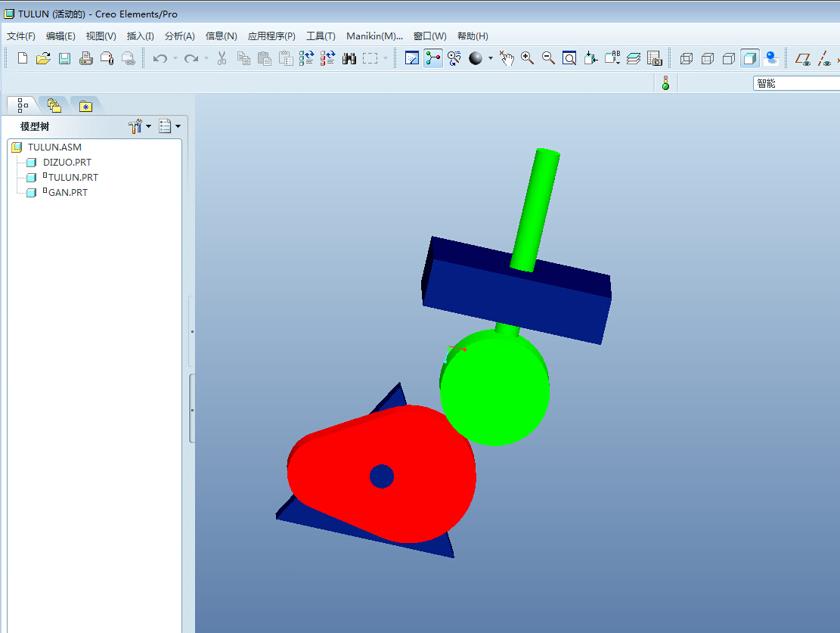
Task: Toggle datum planes display
Action: 803,58
